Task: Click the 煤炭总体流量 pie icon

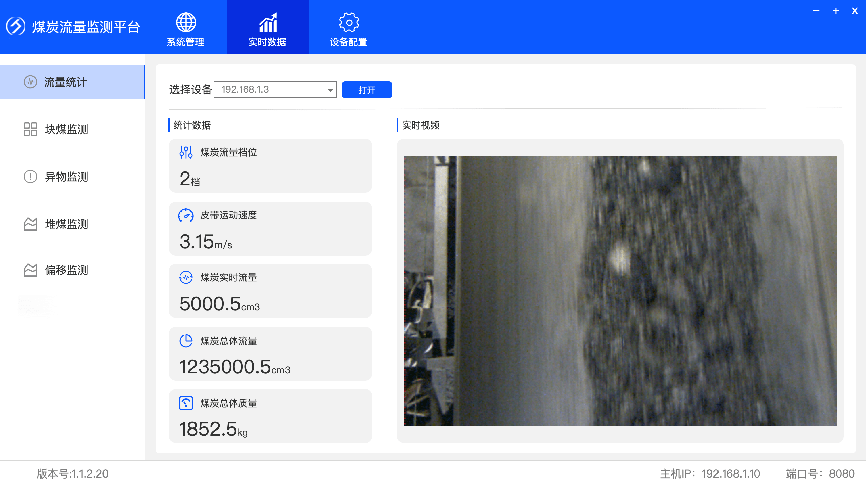Action: point(185,341)
